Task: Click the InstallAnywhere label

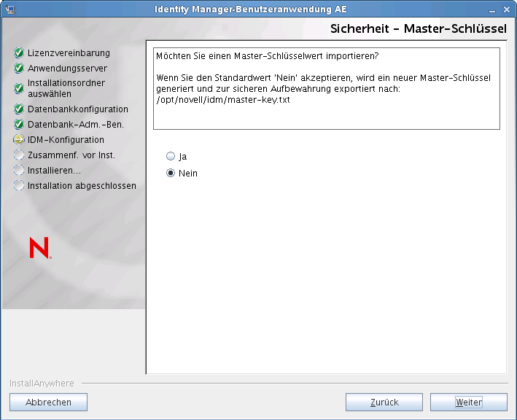Action: pos(42,383)
